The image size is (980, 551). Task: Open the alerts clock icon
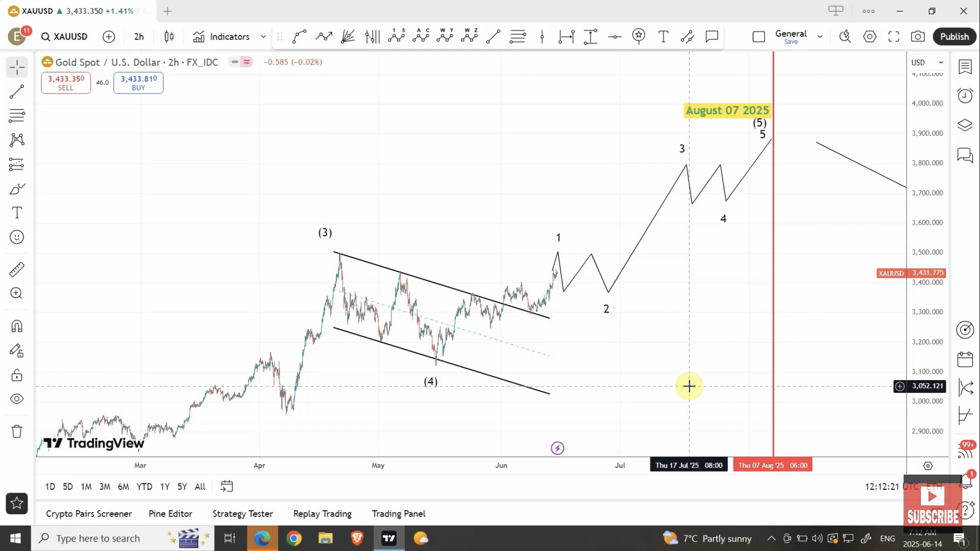[965, 96]
